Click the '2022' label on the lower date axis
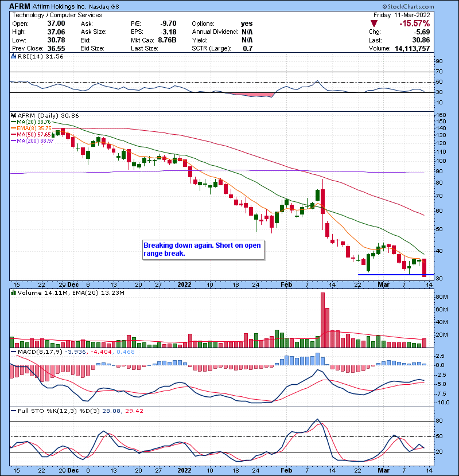This screenshot has height=476, width=459. [x=184, y=470]
